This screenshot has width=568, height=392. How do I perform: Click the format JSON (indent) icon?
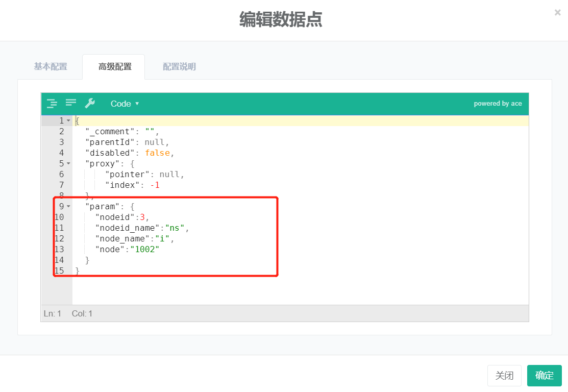(52, 104)
